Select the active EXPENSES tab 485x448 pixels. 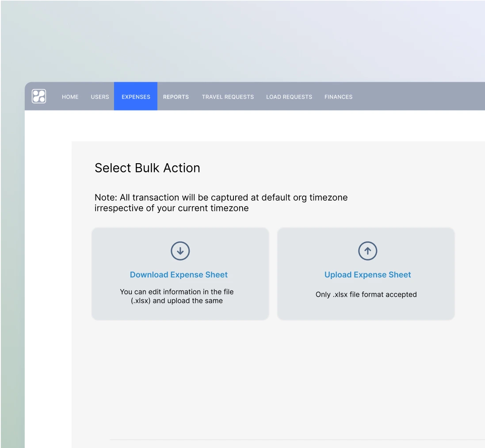click(x=136, y=97)
